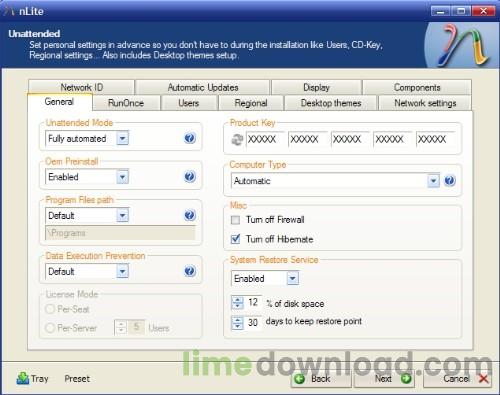Image resolution: width=500 pixels, height=395 pixels.
Task: Switch to the RunOnce tab
Action: 126,103
